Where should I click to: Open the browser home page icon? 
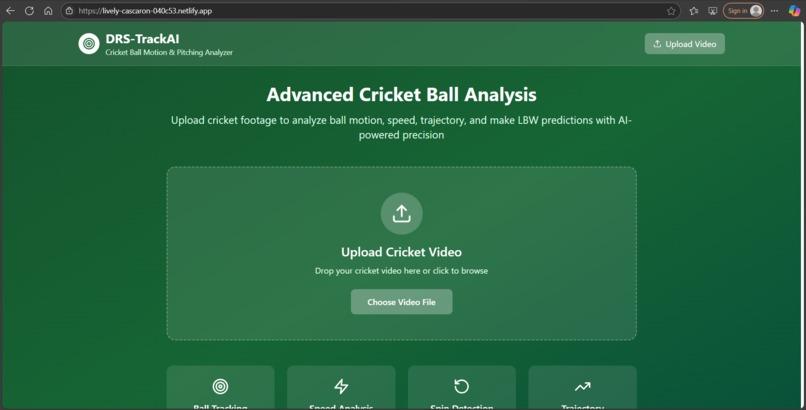(48, 11)
